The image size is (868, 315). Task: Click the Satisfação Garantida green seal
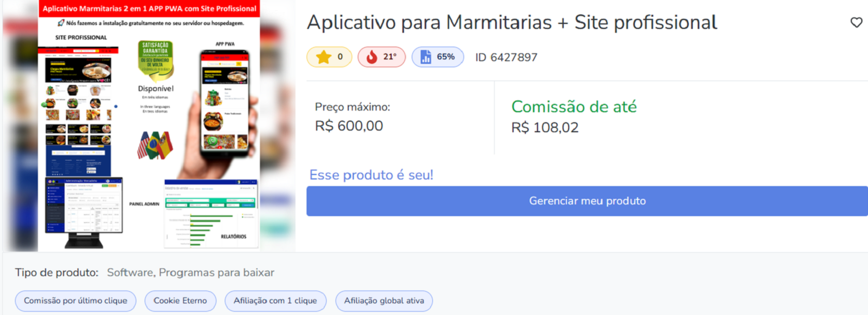coord(156,61)
